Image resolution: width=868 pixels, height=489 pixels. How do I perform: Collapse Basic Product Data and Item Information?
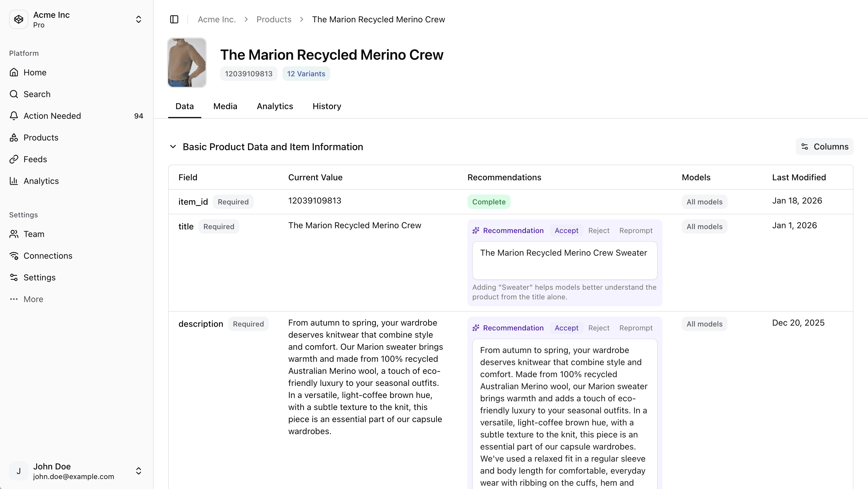(x=173, y=147)
